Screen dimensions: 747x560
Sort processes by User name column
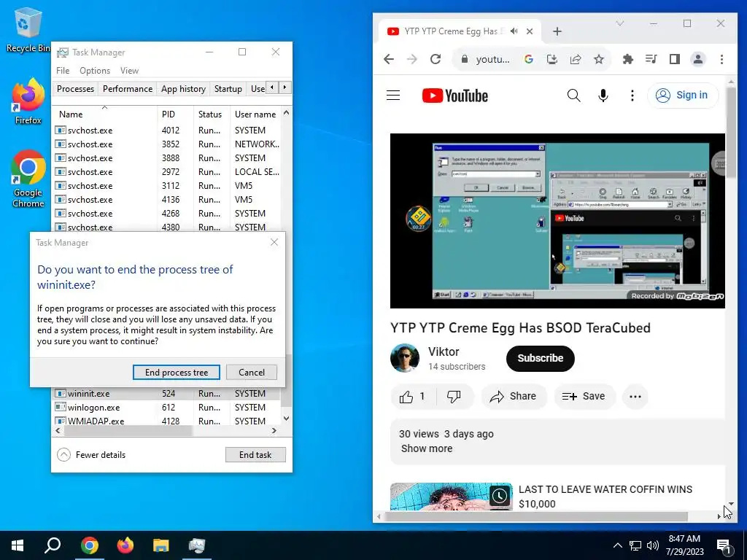point(255,114)
